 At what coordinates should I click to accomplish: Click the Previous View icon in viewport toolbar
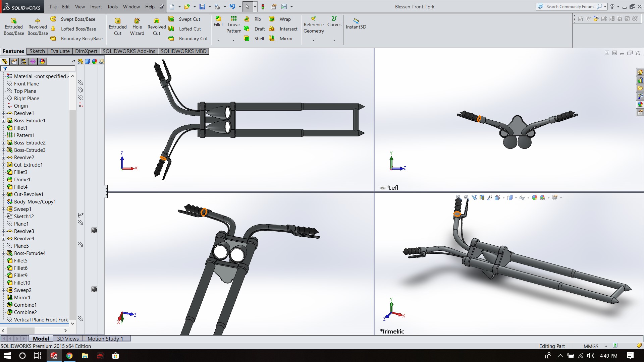click(x=474, y=198)
